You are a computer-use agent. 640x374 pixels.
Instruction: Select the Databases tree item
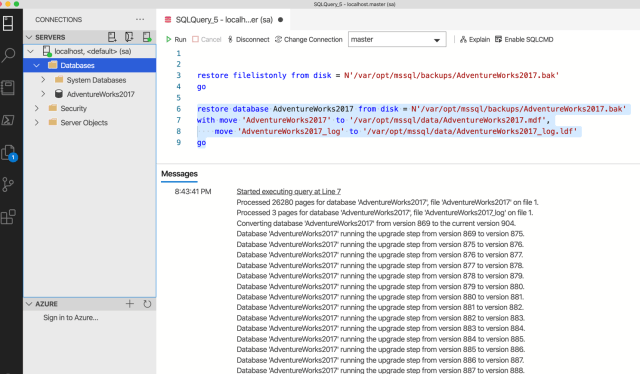90,65
